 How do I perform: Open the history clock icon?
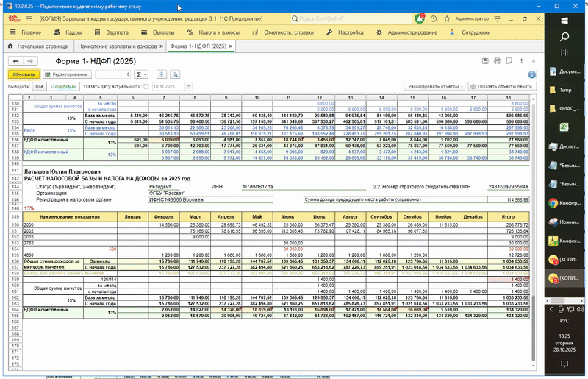pos(434,18)
